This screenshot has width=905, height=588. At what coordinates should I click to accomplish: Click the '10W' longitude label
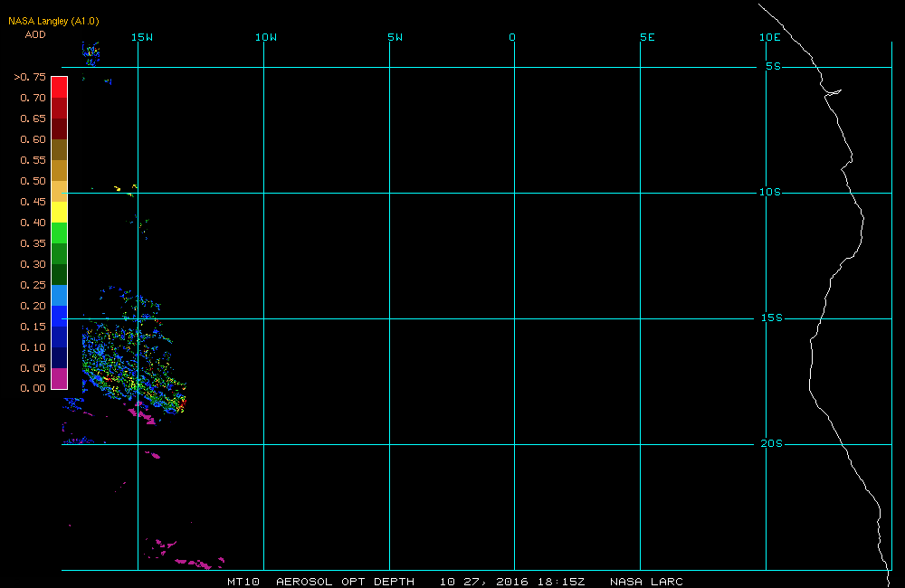pyautogui.click(x=266, y=37)
